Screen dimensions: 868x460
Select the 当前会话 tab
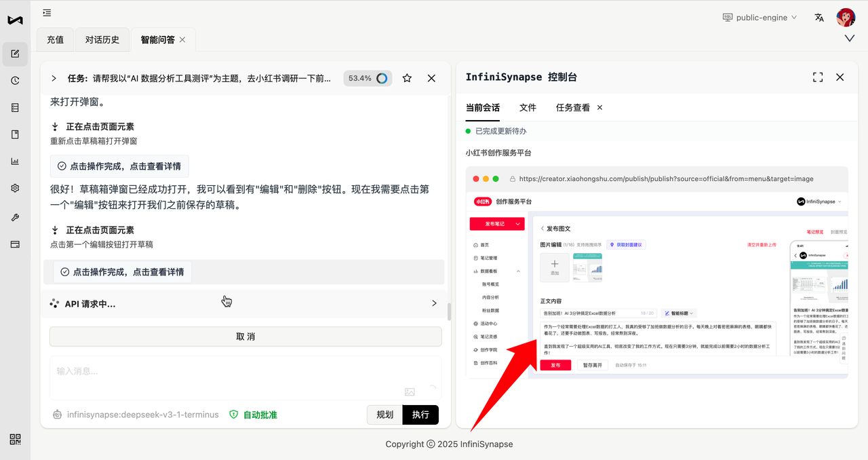[x=483, y=107]
